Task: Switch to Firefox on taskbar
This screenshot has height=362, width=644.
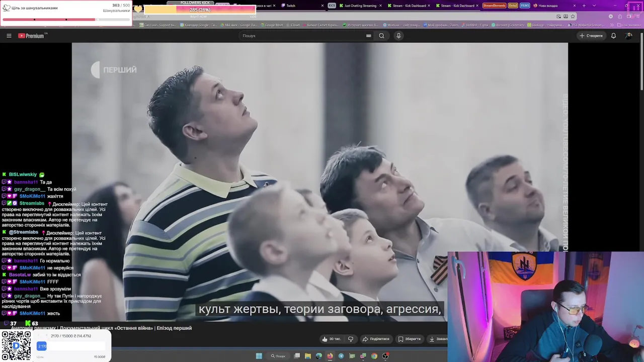Action: pos(330,356)
